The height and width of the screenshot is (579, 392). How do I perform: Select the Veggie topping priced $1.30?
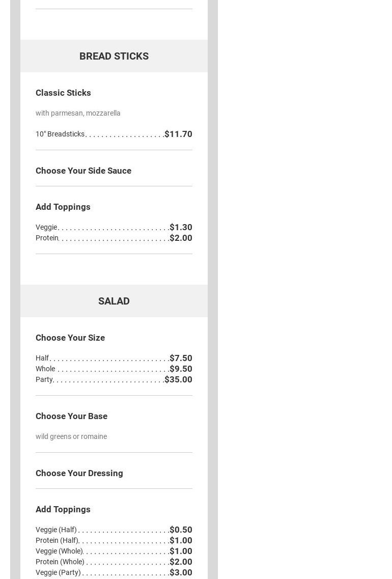pyautogui.click(x=46, y=227)
